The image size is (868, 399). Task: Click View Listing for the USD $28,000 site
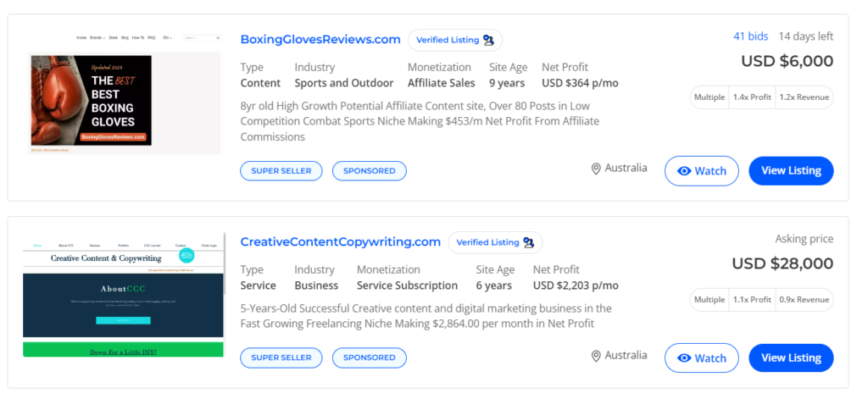click(x=791, y=357)
